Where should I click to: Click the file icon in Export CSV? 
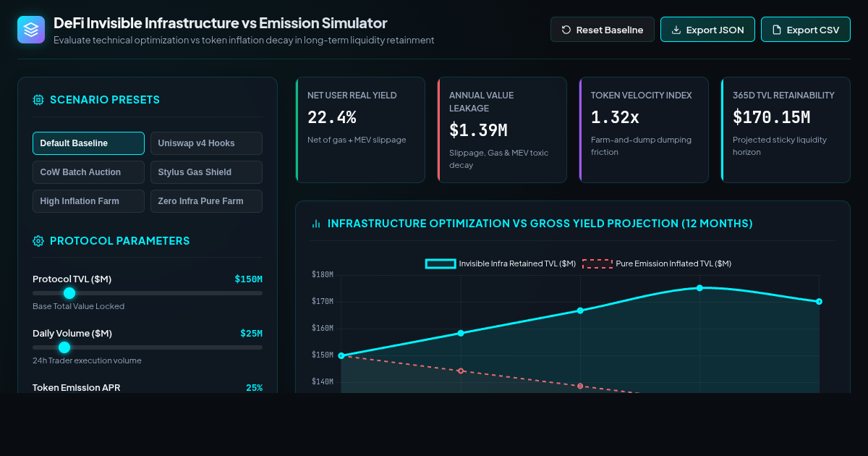click(x=777, y=30)
